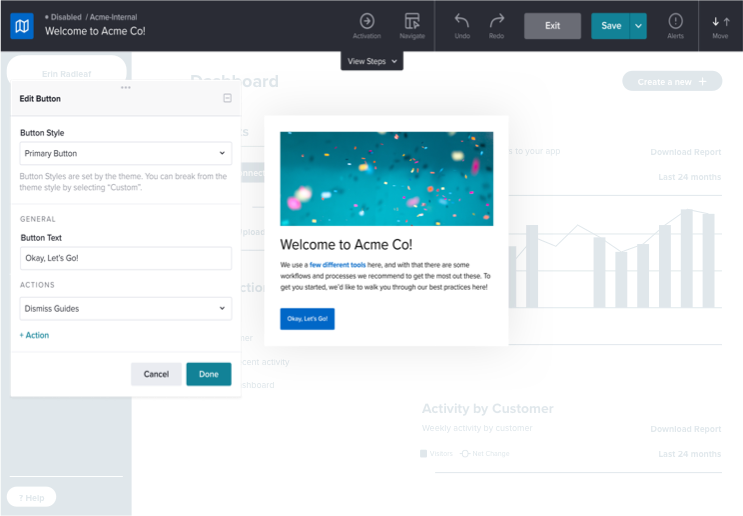This screenshot has height=516, width=743.
Task: Click the Create a new button
Action: click(672, 81)
